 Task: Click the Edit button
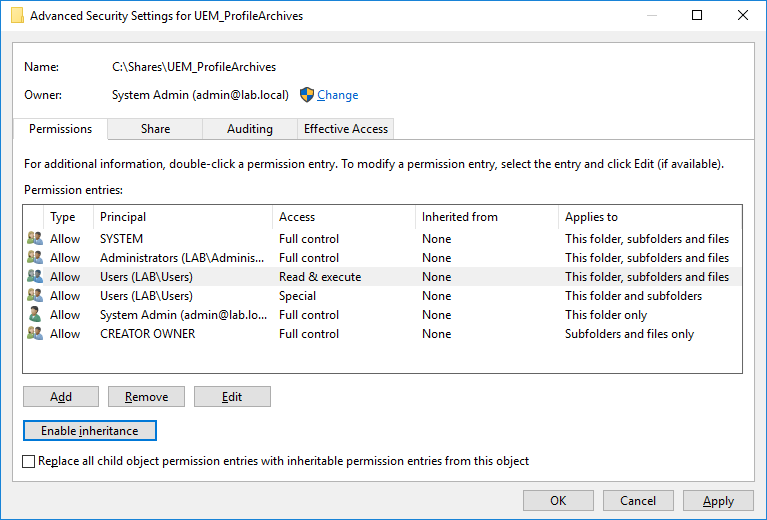coord(232,397)
